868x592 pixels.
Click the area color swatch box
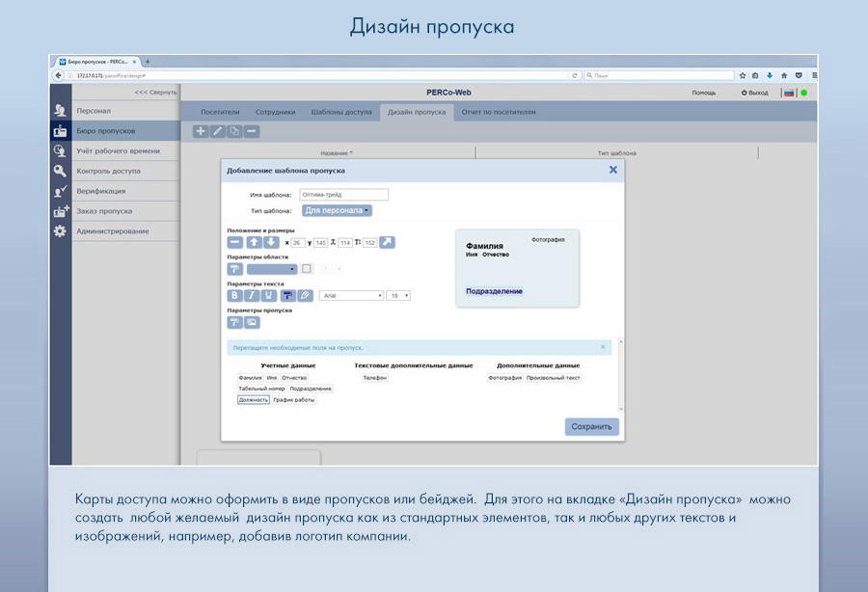[307, 269]
